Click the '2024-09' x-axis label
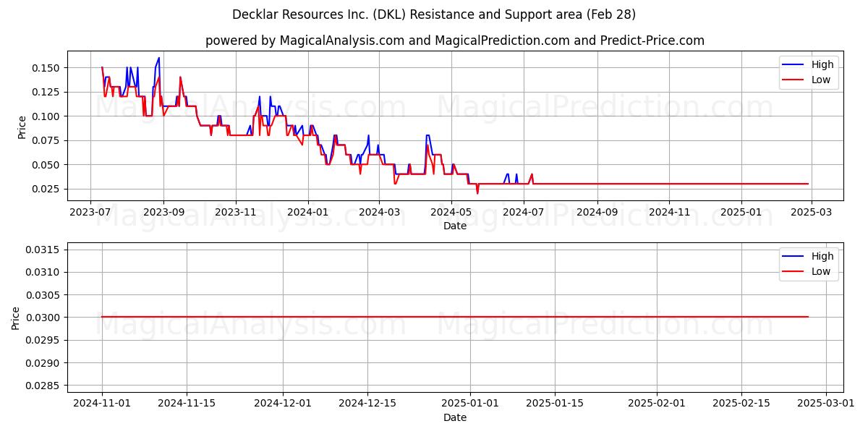 click(597, 213)
